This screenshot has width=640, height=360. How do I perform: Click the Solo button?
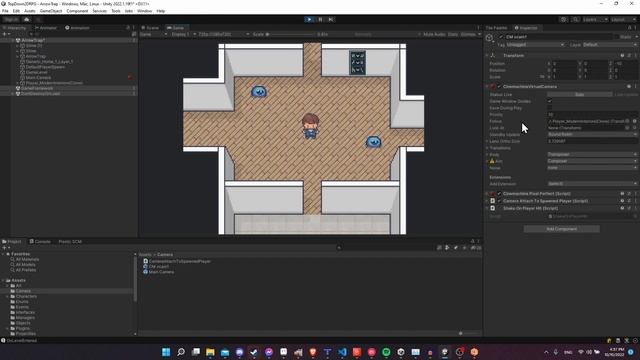(x=580, y=95)
